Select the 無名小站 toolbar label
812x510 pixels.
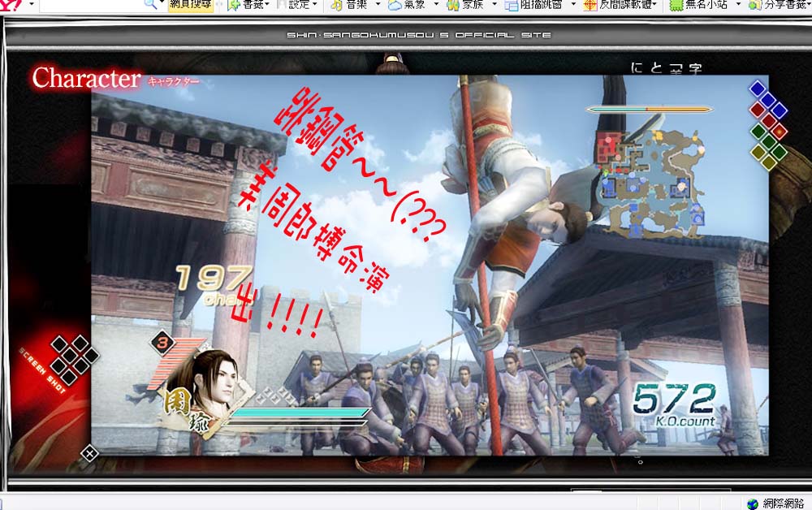(706, 4)
